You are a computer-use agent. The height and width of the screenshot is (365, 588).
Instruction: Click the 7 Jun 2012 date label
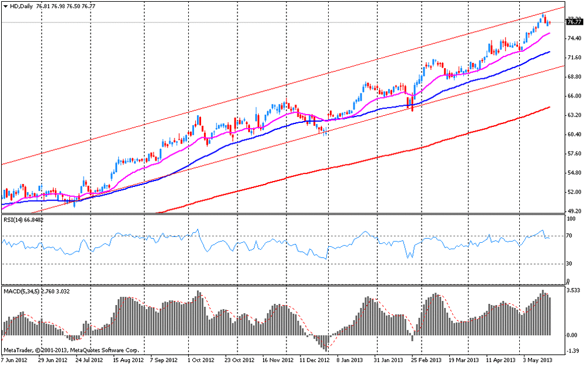[15, 360]
